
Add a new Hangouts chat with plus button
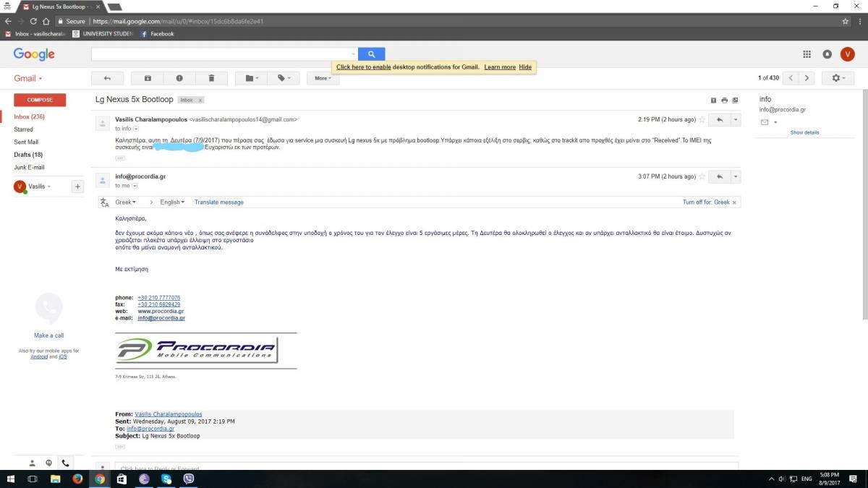pyautogui.click(x=77, y=187)
